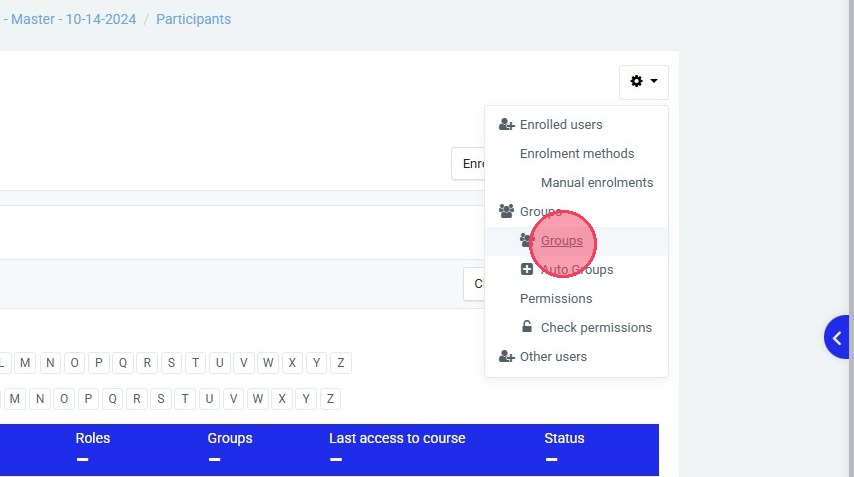Open the Participants breadcrumb link
This screenshot has height=477, width=854.
tap(193, 19)
